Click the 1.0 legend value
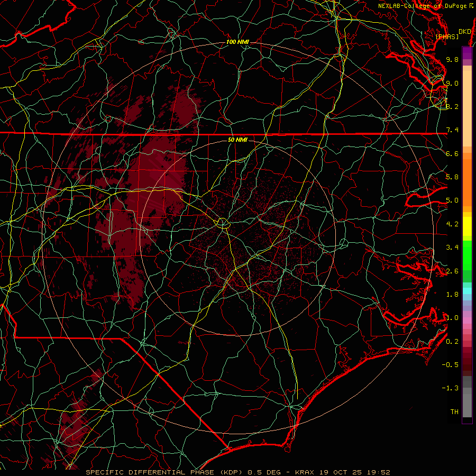Image resolution: width=476 pixels, height=476 pixels. pos(452,318)
